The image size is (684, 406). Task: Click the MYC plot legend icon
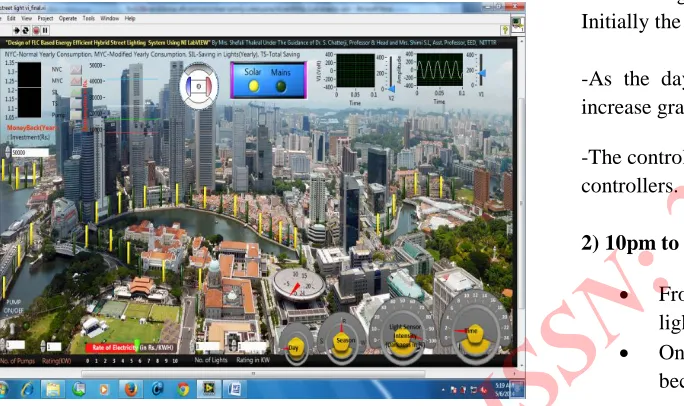click(76, 81)
